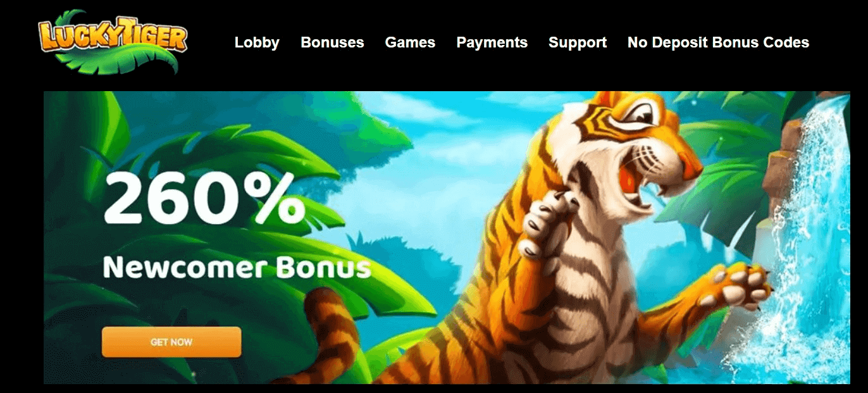Click the orange GET NOW button
Image resolution: width=868 pixels, height=393 pixels.
tap(171, 342)
